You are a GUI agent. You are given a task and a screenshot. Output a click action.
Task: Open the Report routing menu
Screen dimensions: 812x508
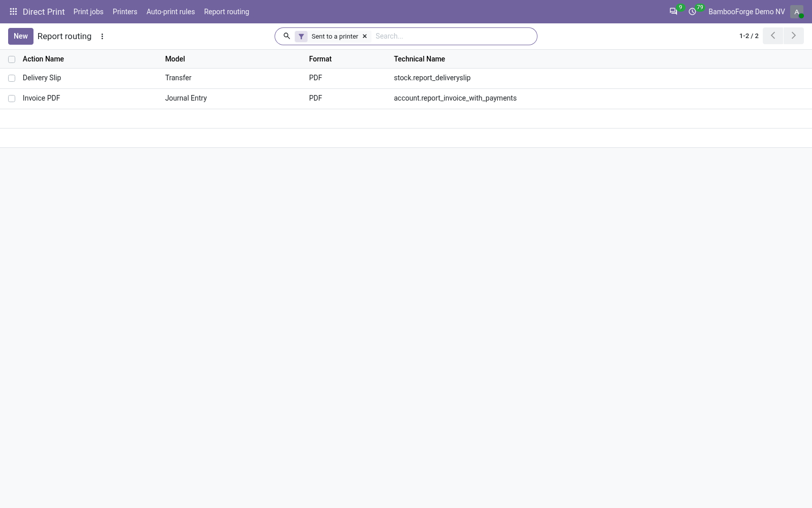pyautogui.click(x=226, y=12)
